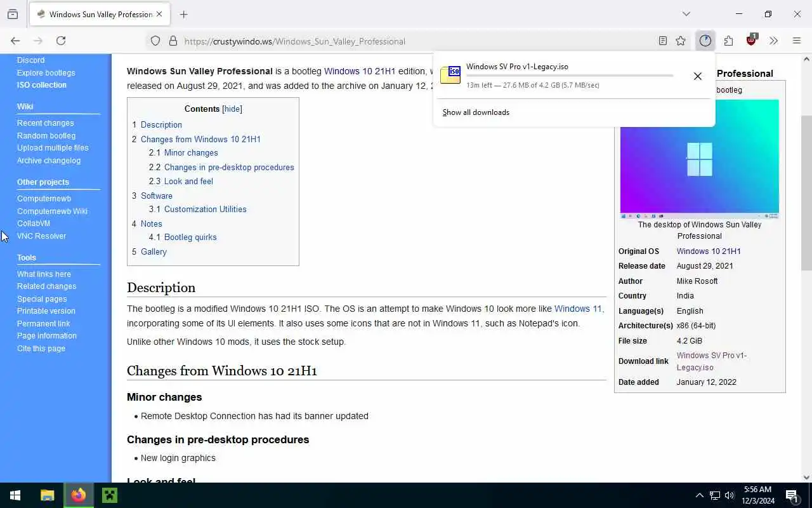Open VNC Resolver in sidebar
The image size is (812, 508).
(42, 236)
